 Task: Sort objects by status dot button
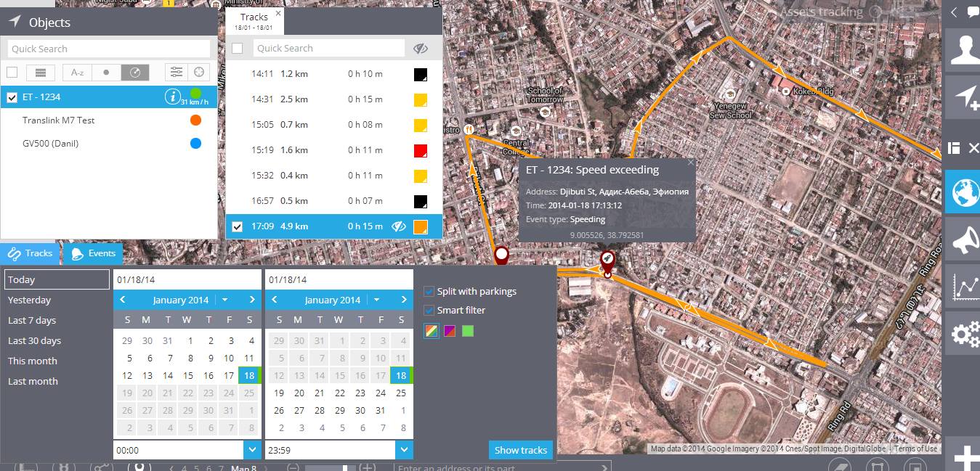point(106,73)
